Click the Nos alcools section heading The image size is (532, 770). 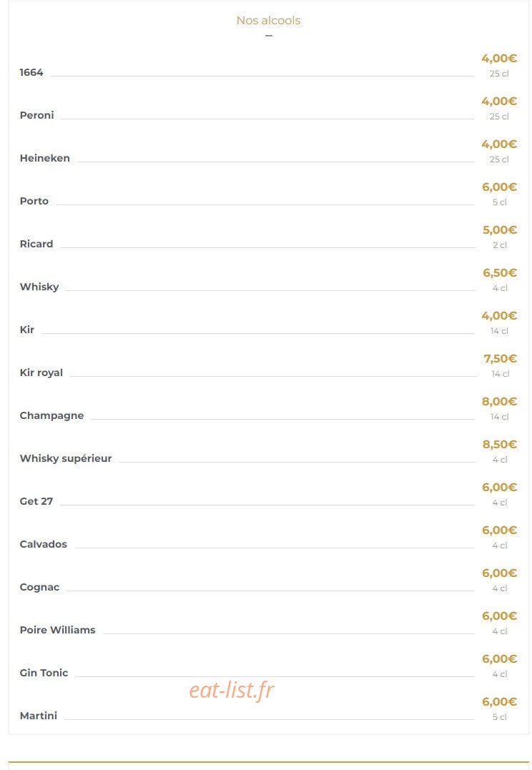click(x=268, y=20)
